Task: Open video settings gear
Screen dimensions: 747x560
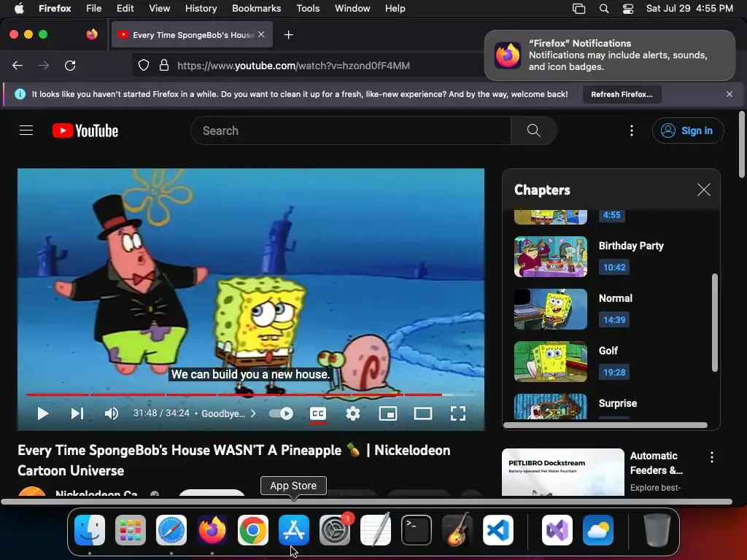Action: point(352,413)
